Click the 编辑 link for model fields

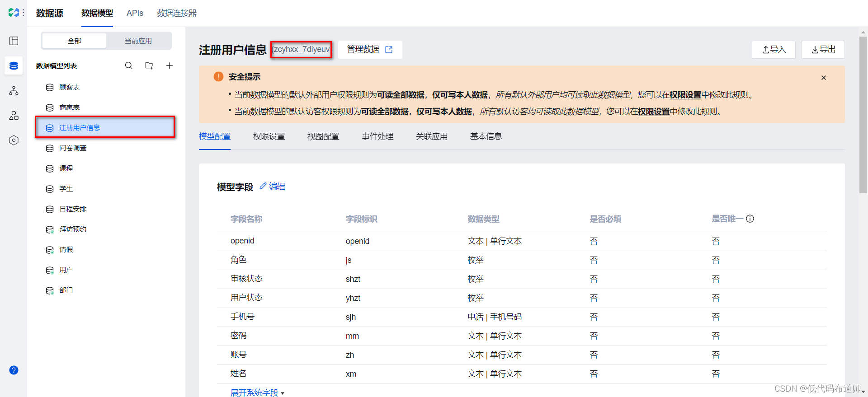tap(277, 187)
